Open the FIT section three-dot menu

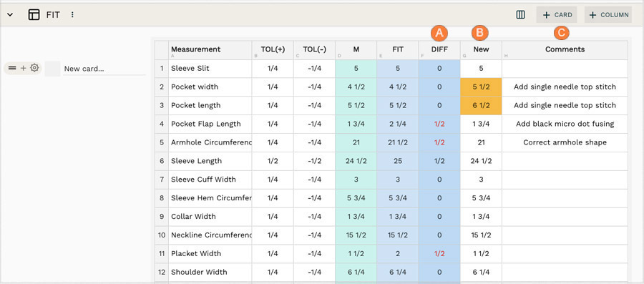coord(72,15)
